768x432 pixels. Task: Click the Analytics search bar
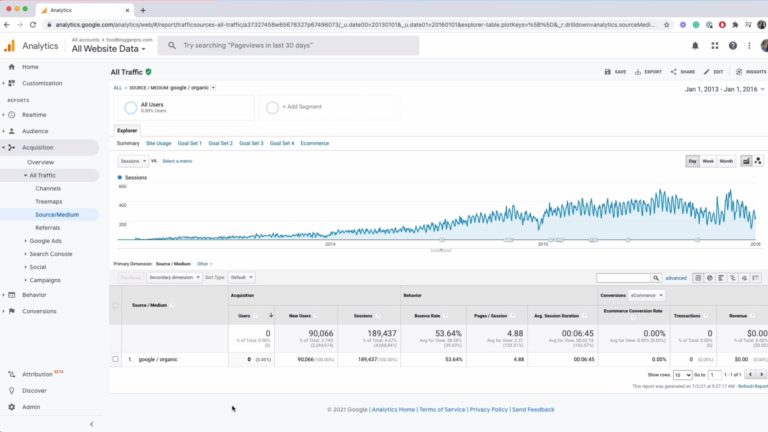[288, 46]
